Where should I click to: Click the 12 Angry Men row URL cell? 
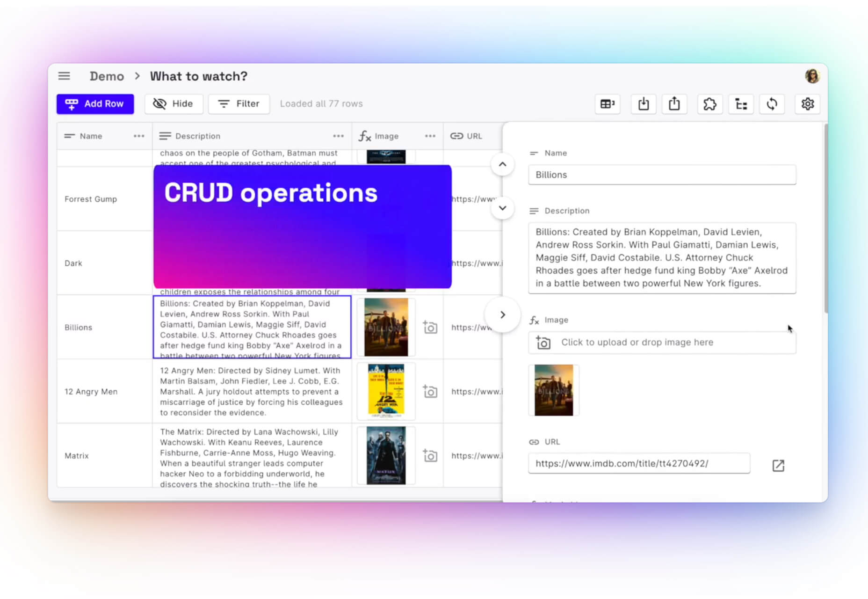(x=473, y=391)
